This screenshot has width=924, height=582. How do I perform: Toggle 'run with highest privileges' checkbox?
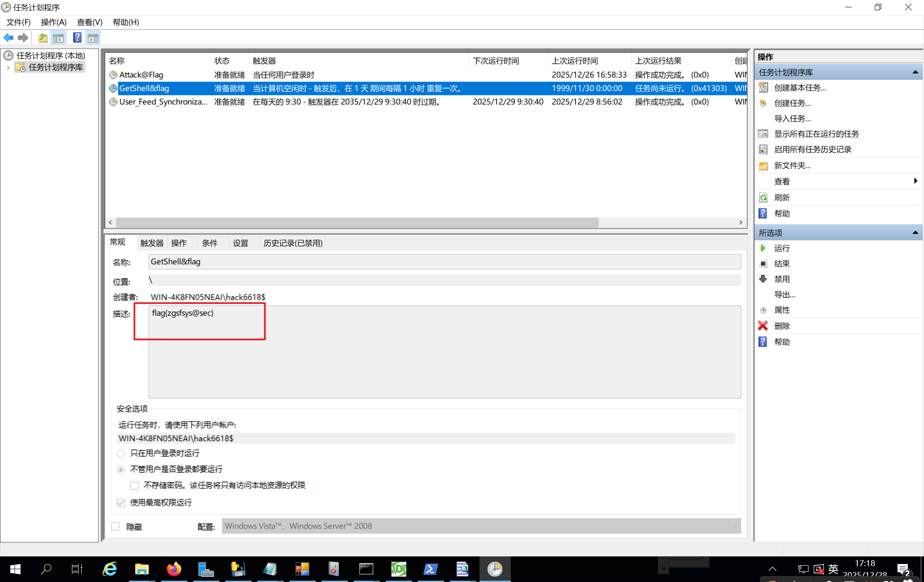click(x=121, y=502)
